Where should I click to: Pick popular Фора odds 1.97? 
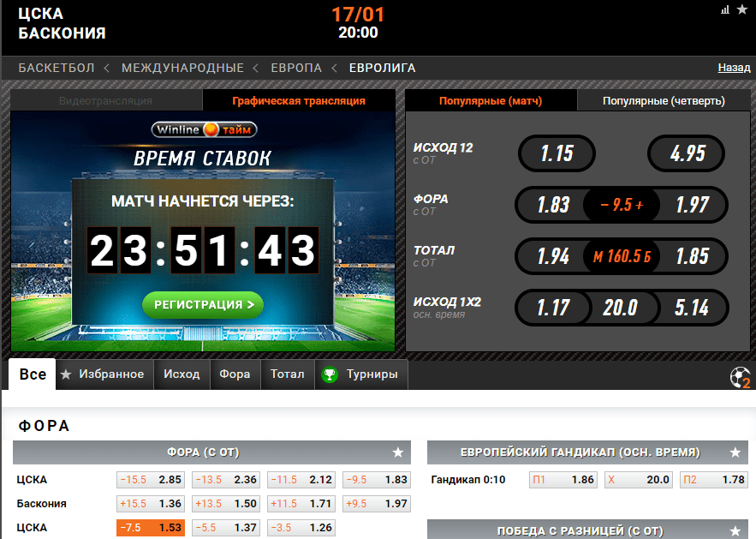pos(693,205)
